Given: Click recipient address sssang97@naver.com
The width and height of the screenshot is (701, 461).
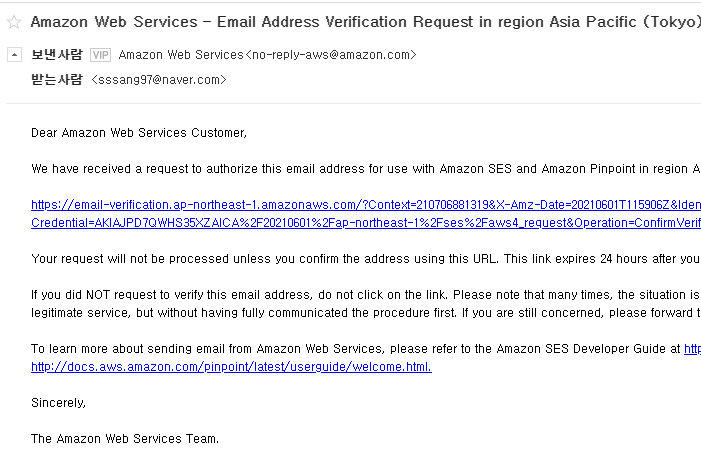Looking at the screenshot, I should [x=158, y=79].
